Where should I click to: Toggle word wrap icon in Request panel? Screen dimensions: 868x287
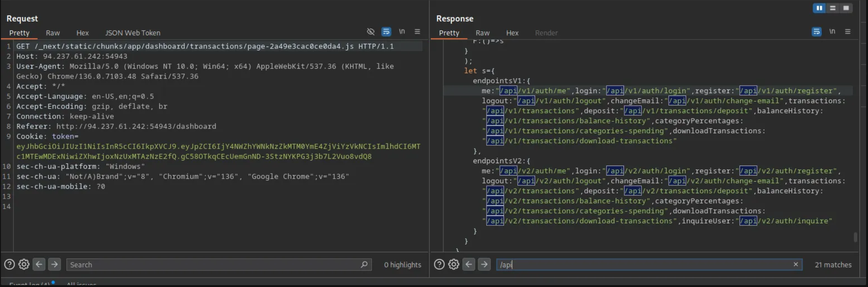point(386,32)
